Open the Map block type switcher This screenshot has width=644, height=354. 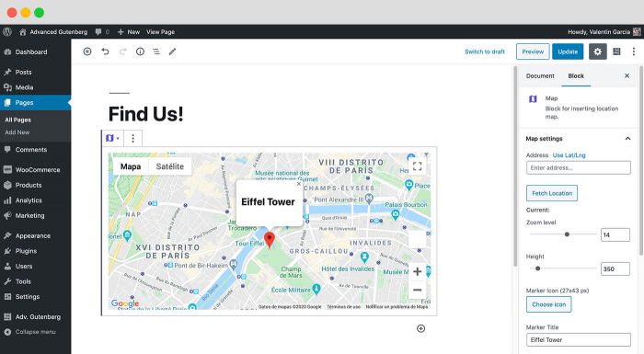coord(112,138)
